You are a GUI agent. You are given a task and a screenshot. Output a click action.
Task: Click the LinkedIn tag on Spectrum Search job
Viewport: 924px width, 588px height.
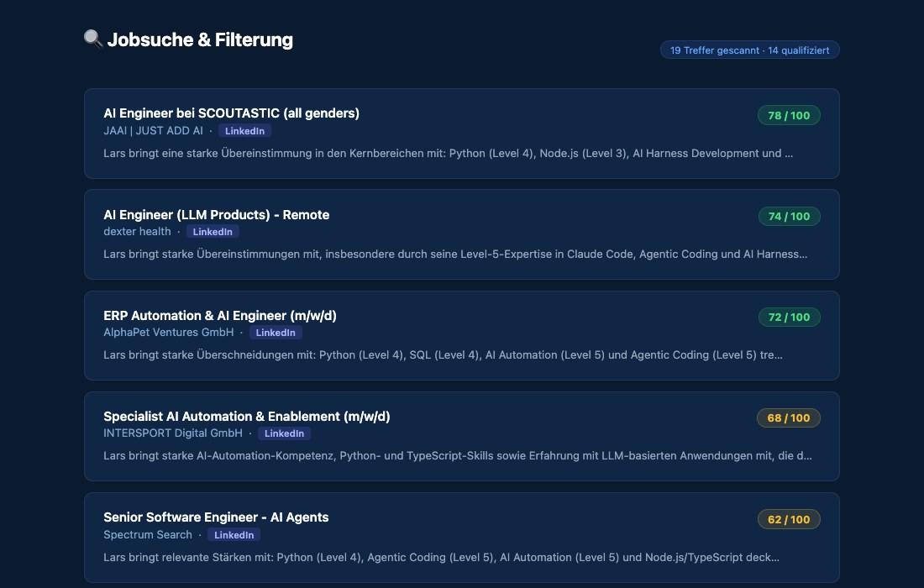[234, 535]
